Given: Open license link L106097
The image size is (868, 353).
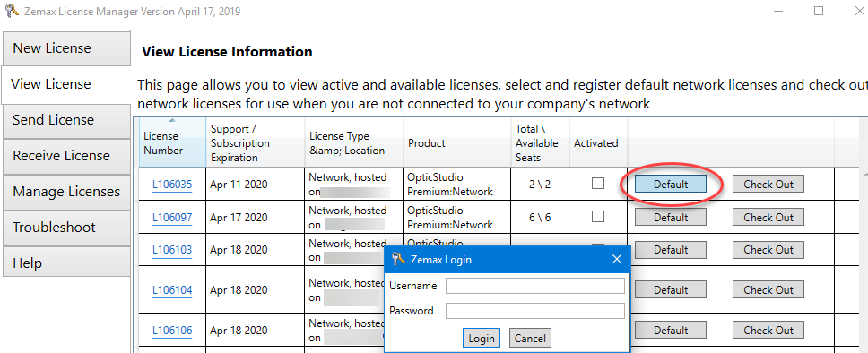Looking at the screenshot, I should 172,218.
